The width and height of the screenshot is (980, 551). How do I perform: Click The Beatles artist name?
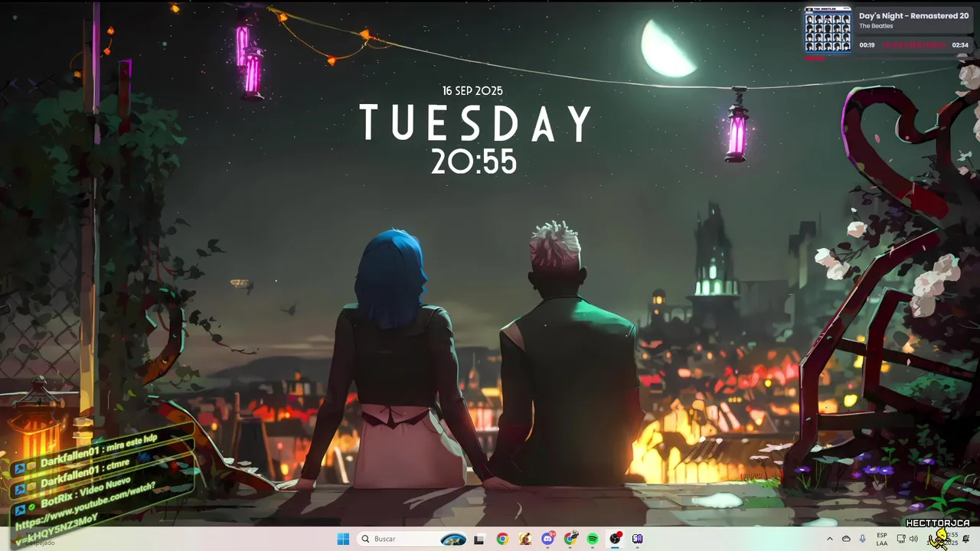click(x=876, y=26)
